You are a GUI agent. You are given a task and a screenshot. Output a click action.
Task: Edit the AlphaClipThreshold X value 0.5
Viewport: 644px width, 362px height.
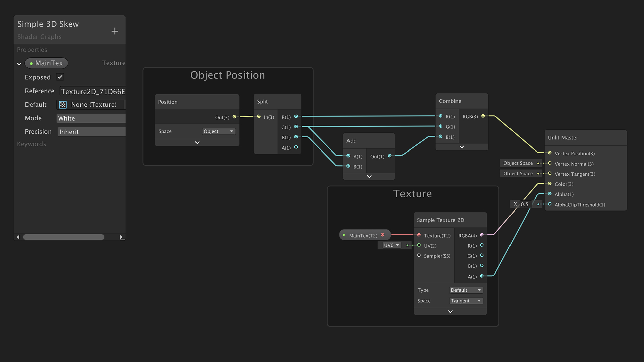pyautogui.click(x=525, y=204)
